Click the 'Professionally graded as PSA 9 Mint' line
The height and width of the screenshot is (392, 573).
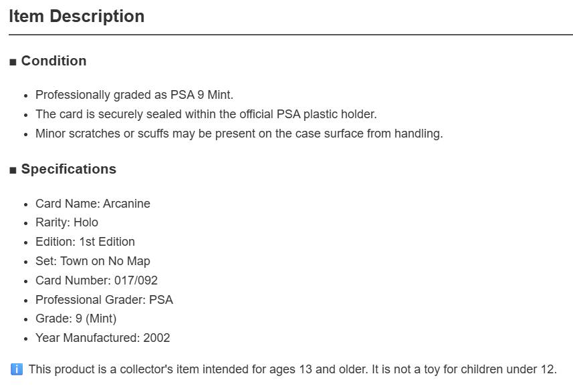[134, 95]
